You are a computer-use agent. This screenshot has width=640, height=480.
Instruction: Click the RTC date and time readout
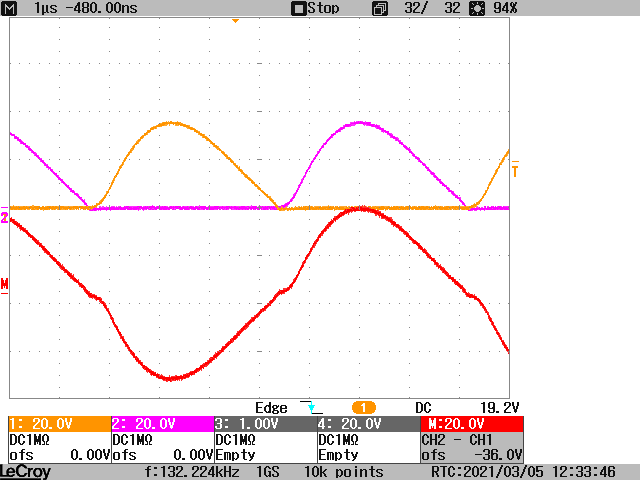523,472
